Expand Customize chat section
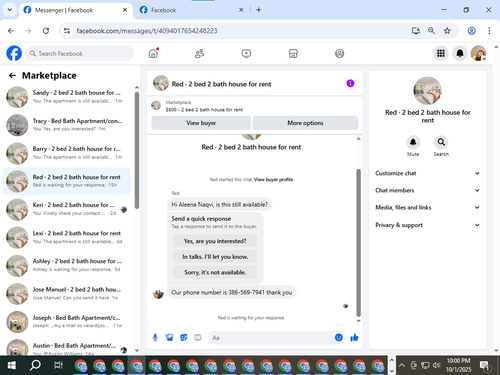The height and width of the screenshot is (375, 500). 427,173
